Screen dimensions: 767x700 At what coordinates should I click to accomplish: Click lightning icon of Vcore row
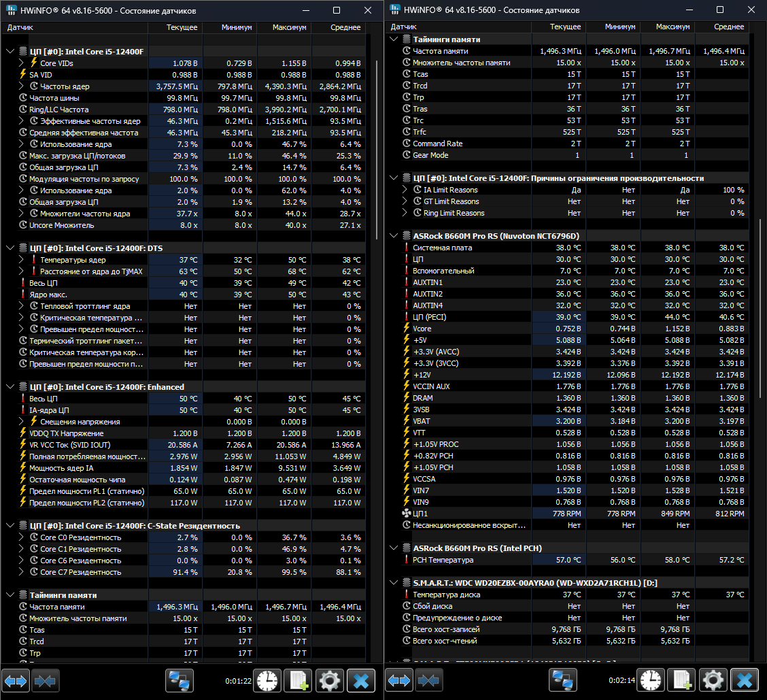(x=407, y=329)
